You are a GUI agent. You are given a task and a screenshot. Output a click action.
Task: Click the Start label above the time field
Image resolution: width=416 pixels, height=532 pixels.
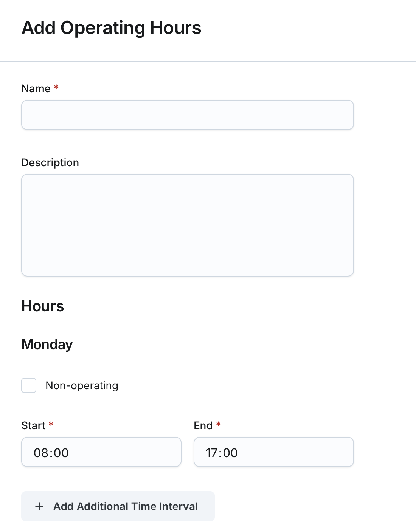33,425
